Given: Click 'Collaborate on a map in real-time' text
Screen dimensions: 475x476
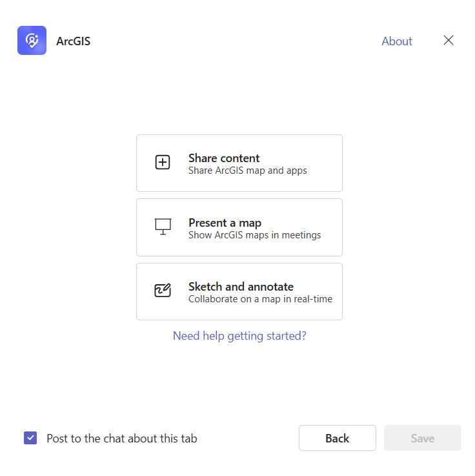Looking at the screenshot, I should (260, 299).
